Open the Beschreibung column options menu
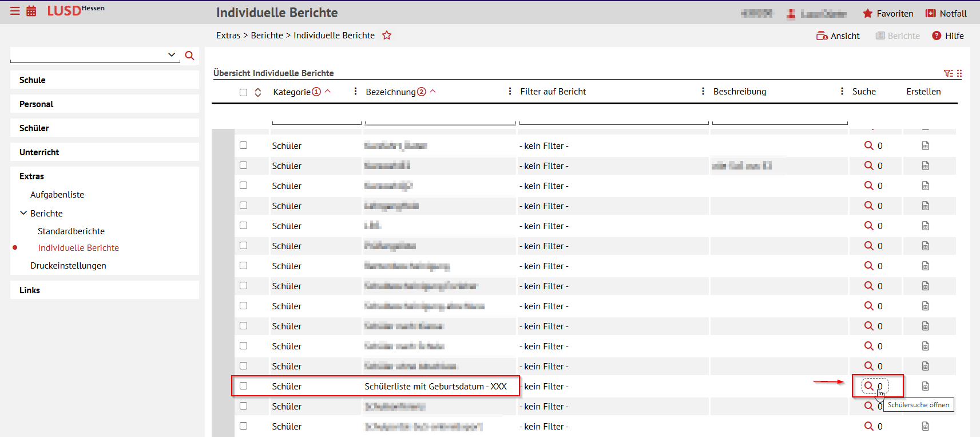The height and width of the screenshot is (437, 980). tap(842, 92)
